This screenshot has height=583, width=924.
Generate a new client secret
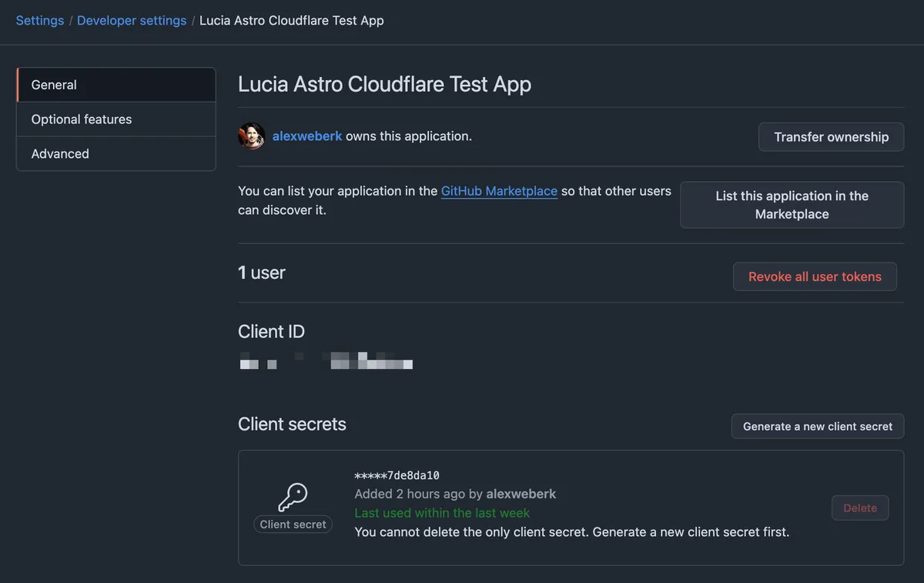(817, 426)
